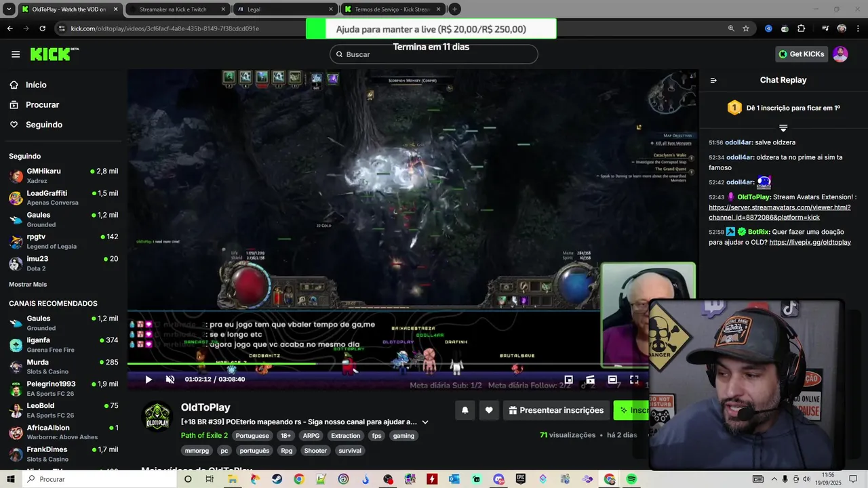The height and width of the screenshot is (488, 868).
Task: Open Spotify from the taskbar
Action: [631, 479]
